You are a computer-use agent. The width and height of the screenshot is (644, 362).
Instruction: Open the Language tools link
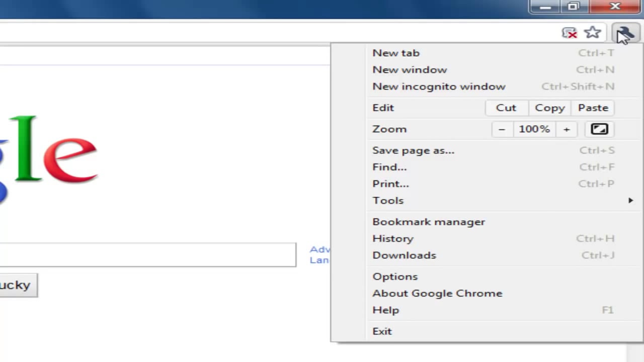click(320, 260)
